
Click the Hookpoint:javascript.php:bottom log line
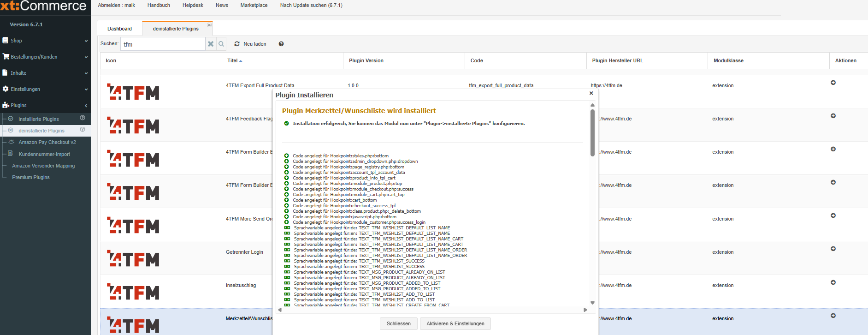(344, 217)
